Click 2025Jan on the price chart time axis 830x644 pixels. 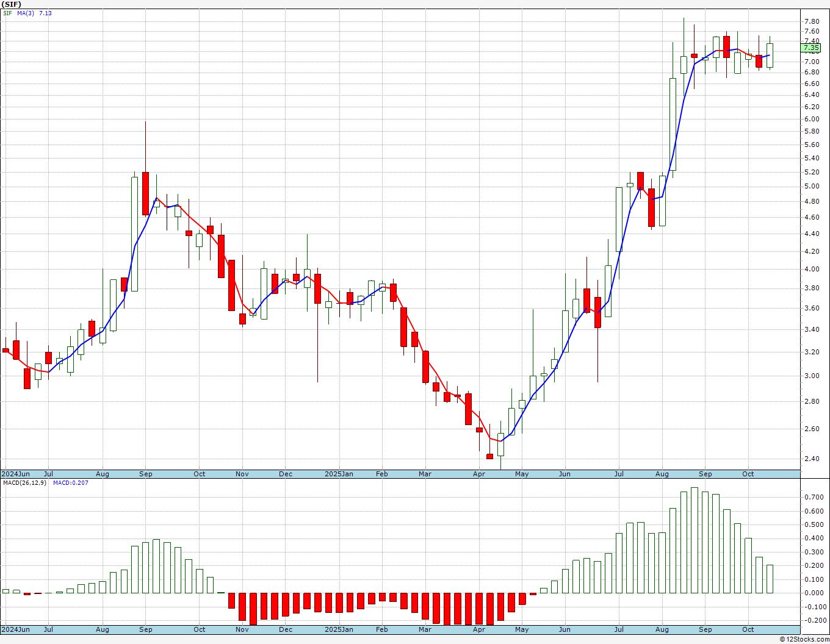point(339,474)
